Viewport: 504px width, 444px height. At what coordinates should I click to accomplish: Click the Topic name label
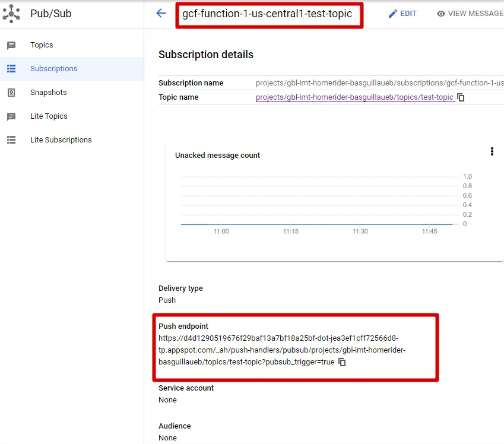(x=179, y=97)
